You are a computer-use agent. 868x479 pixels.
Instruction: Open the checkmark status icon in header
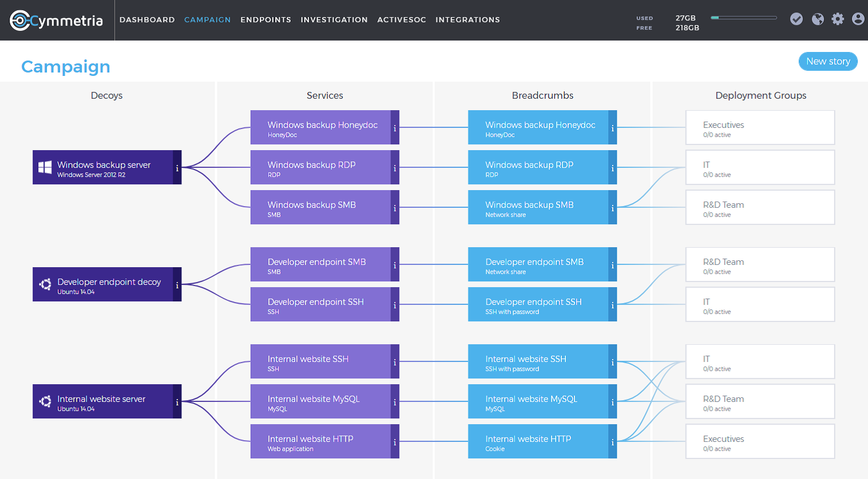(796, 19)
